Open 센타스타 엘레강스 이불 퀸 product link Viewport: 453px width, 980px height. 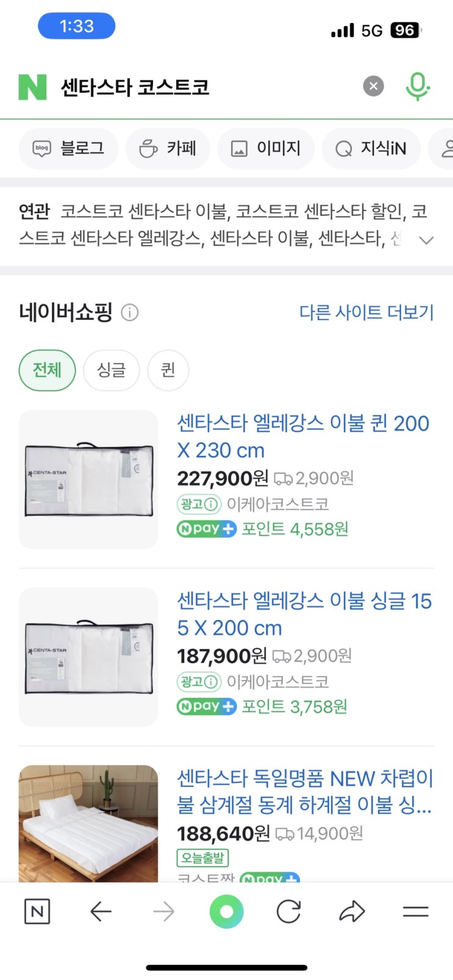point(303,436)
